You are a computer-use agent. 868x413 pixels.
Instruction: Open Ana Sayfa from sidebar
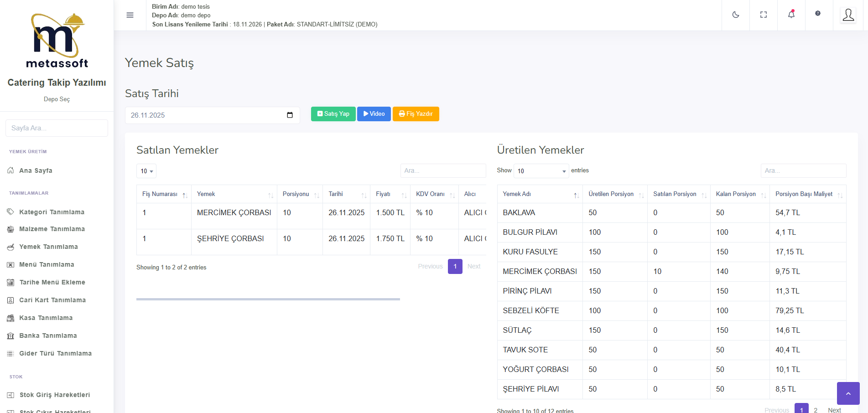tap(36, 170)
